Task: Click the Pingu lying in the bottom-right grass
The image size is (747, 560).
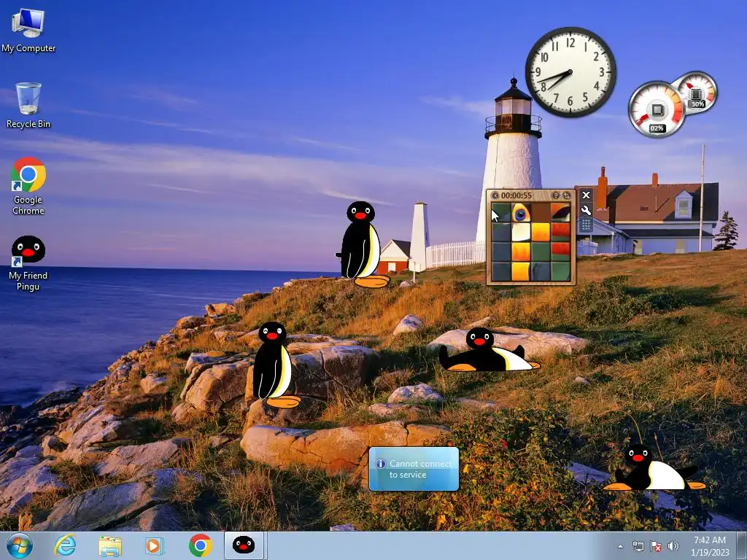Action: click(653, 468)
